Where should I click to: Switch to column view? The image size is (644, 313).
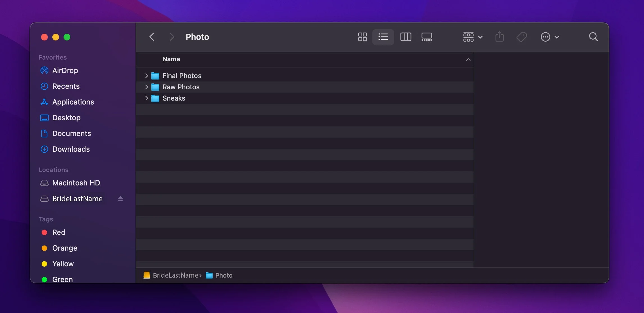click(x=406, y=37)
